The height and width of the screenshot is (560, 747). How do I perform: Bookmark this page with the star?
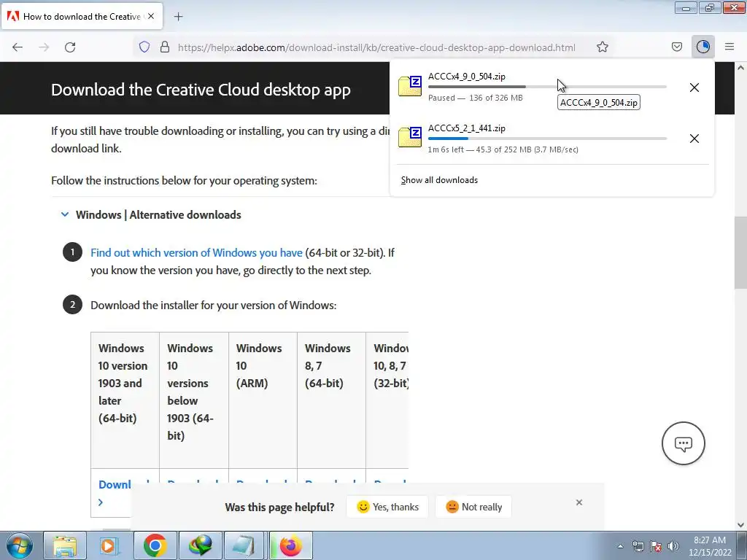pos(602,47)
